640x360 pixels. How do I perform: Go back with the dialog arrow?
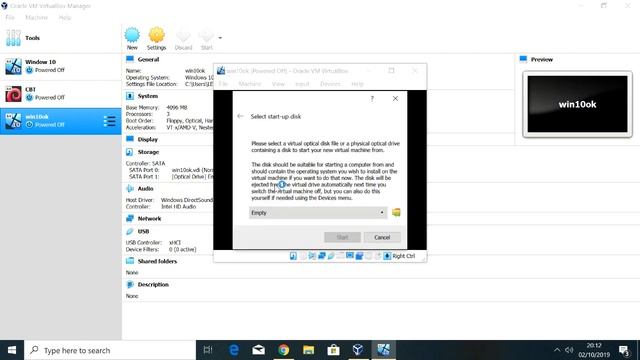pos(240,116)
